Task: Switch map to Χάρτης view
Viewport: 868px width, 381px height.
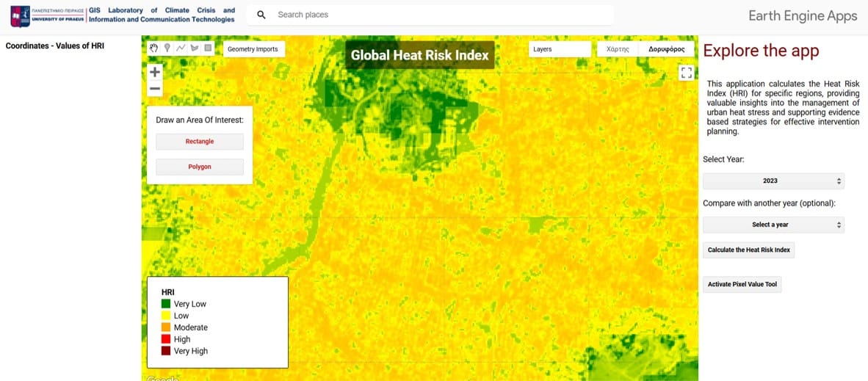Action: [x=618, y=49]
